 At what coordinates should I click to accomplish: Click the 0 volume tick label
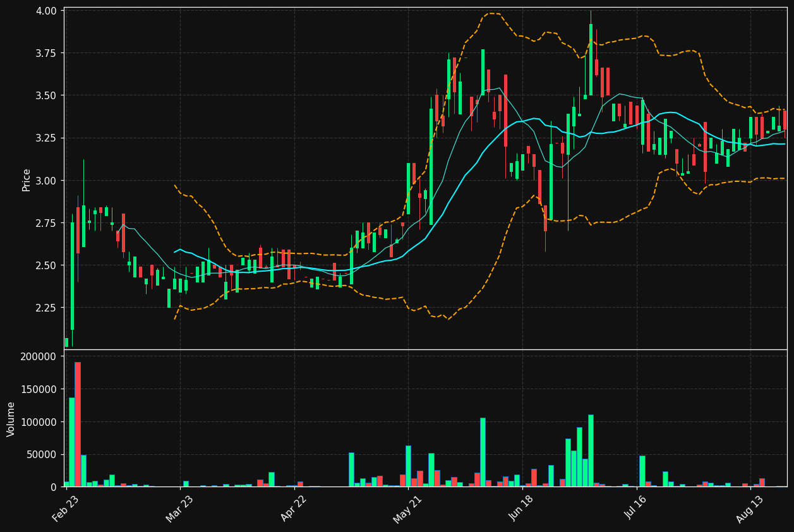tap(55, 487)
